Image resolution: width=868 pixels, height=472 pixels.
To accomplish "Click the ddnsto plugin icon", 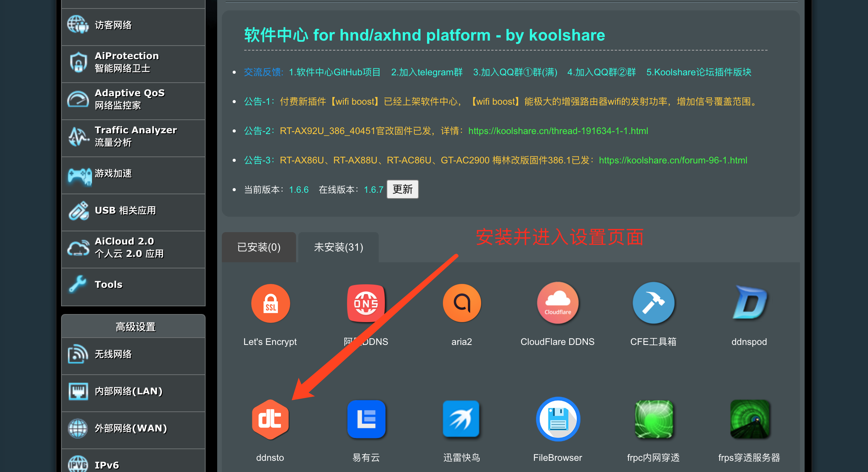I will (270, 419).
